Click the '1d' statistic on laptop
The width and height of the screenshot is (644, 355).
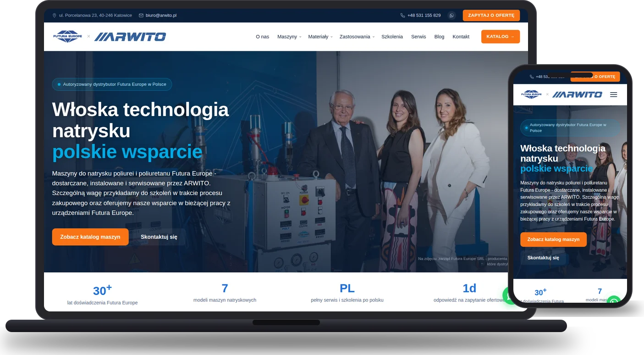click(x=469, y=288)
